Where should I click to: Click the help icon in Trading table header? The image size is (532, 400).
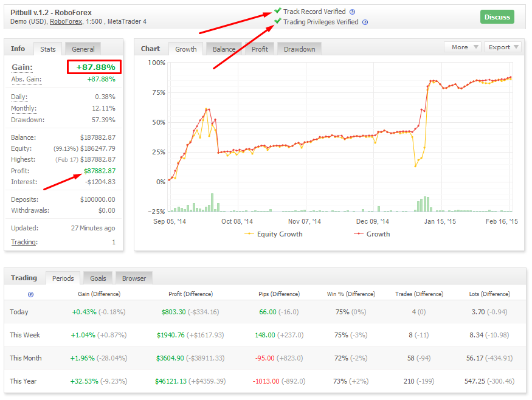point(31,294)
